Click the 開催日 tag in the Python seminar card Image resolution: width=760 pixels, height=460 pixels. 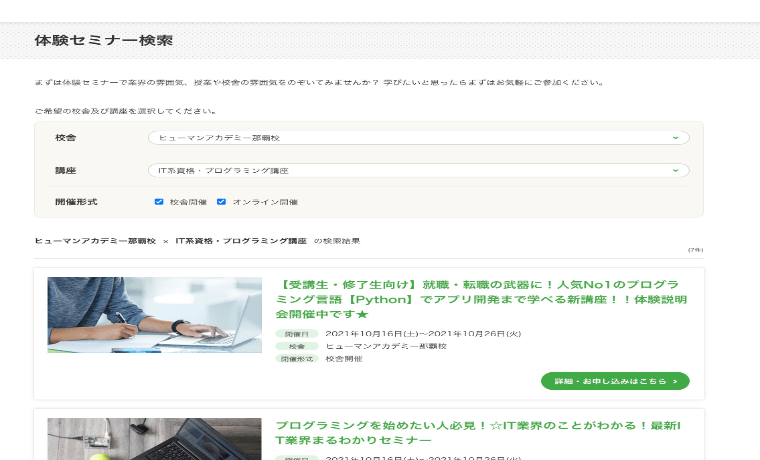[x=297, y=333]
